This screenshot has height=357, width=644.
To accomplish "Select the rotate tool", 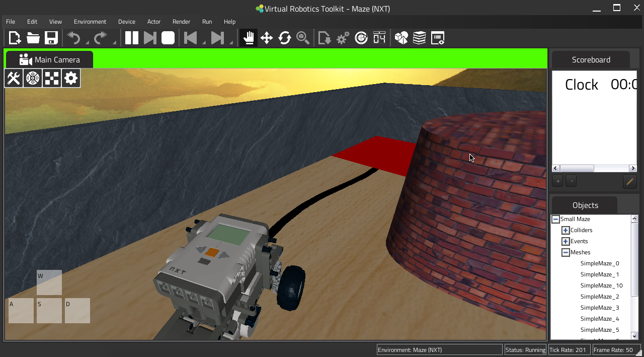I will (x=285, y=38).
